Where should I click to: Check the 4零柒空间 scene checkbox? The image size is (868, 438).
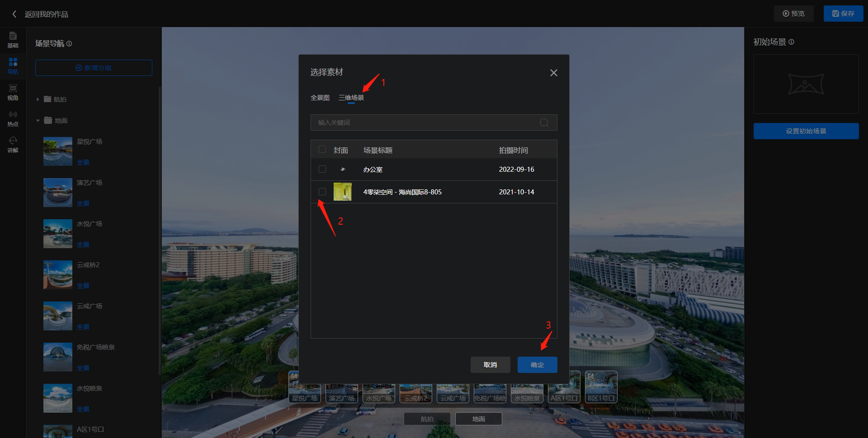click(322, 192)
